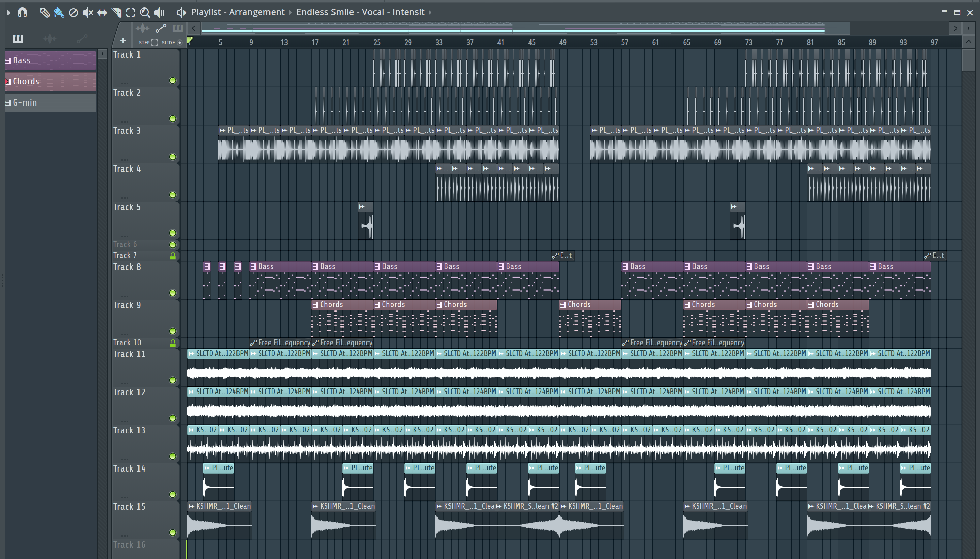Expand the arrow after Playlist - Arrangement

click(291, 12)
